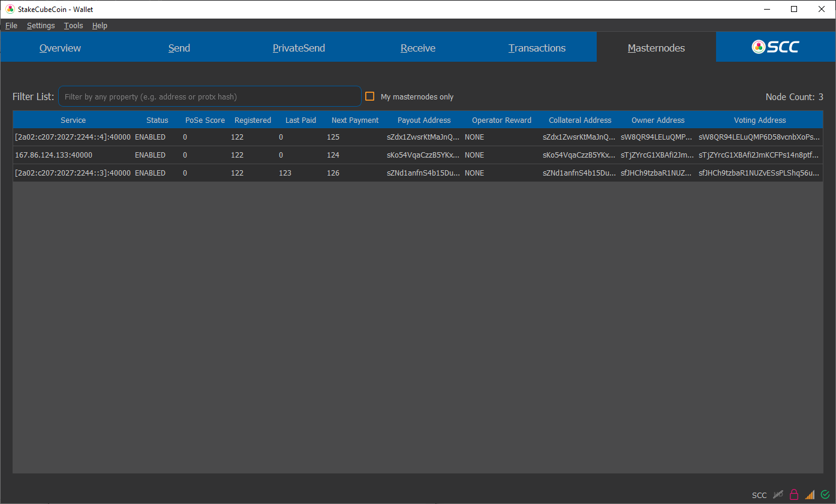Screen dimensions: 836x504
Task: Switch to the PrivateSend tab
Action: pos(299,48)
